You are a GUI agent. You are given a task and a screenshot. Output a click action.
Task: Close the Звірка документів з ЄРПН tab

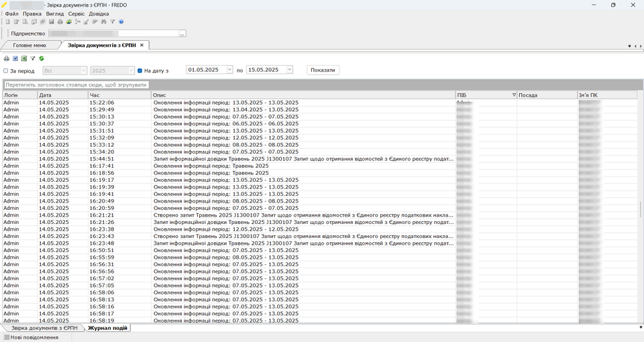(142, 45)
